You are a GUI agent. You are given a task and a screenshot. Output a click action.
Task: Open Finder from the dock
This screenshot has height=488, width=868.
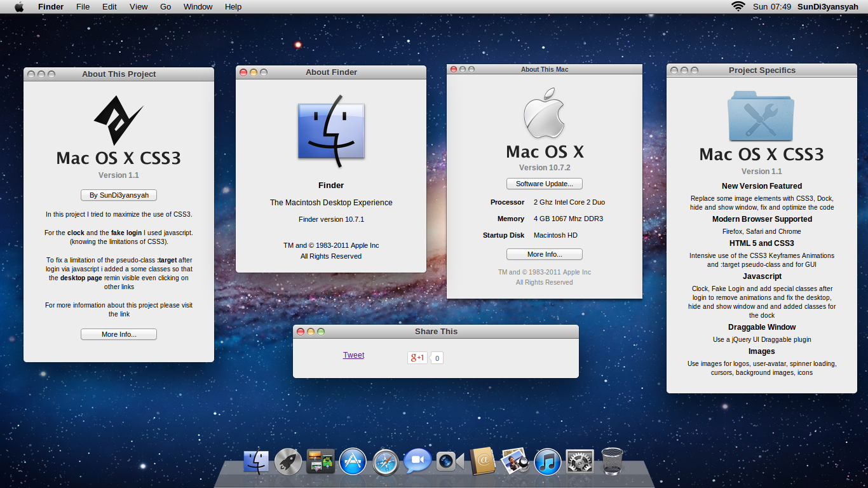pyautogui.click(x=256, y=461)
